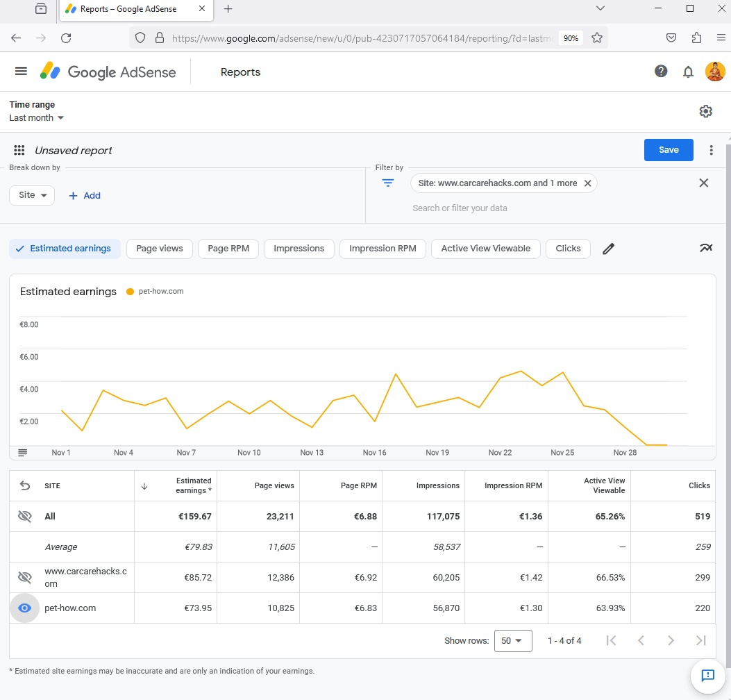This screenshot has height=700, width=731.
Task: Open the more options menu next to Save
Action: (x=711, y=150)
